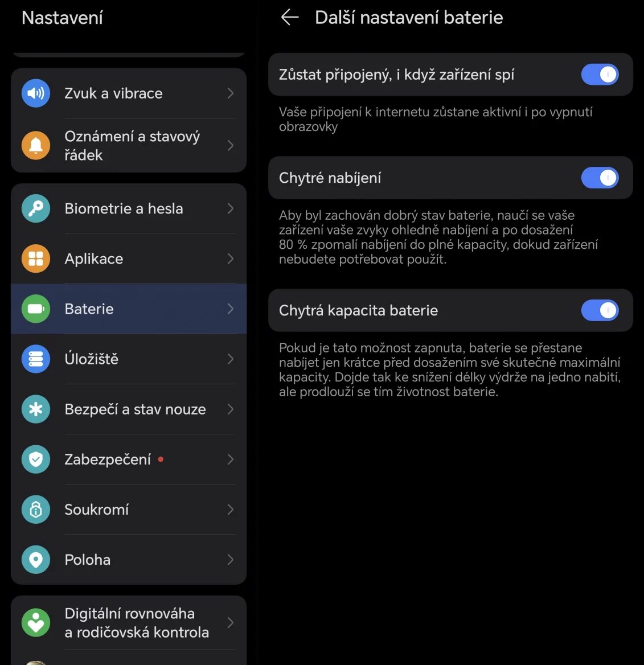Click the Poloha location pin icon
The image size is (644, 665).
pyautogui.click(x=36, y=560)
